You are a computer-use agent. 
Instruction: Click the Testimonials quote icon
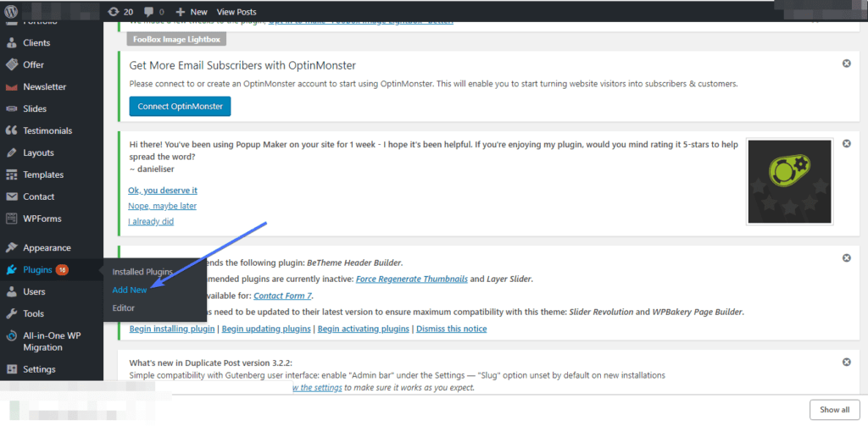[12, 131]
